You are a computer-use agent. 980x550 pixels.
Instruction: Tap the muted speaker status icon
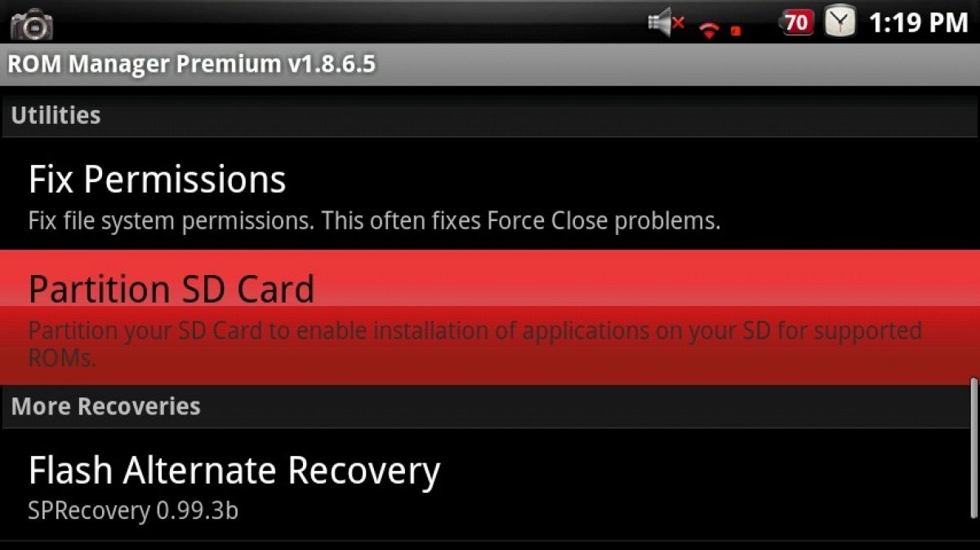coord(666,24)
